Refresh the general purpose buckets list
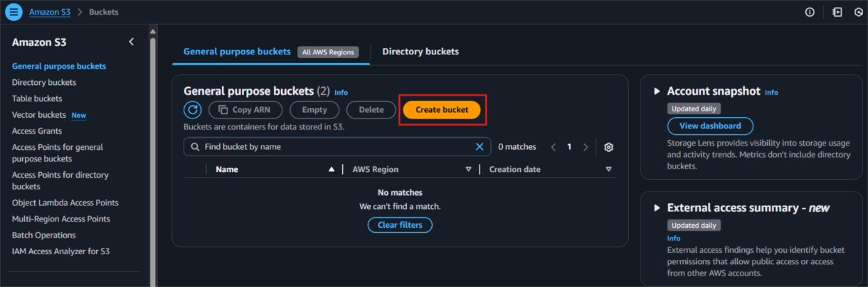The width and height of the screenshot is (868, 287). tap(193, 109)
